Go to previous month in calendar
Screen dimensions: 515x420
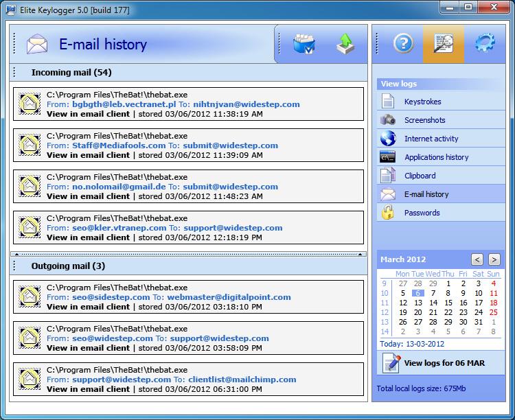pos(477,259)
